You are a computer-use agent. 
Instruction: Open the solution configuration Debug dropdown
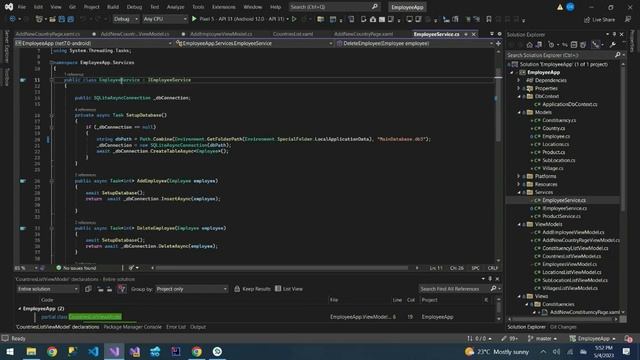click(125, 19)
